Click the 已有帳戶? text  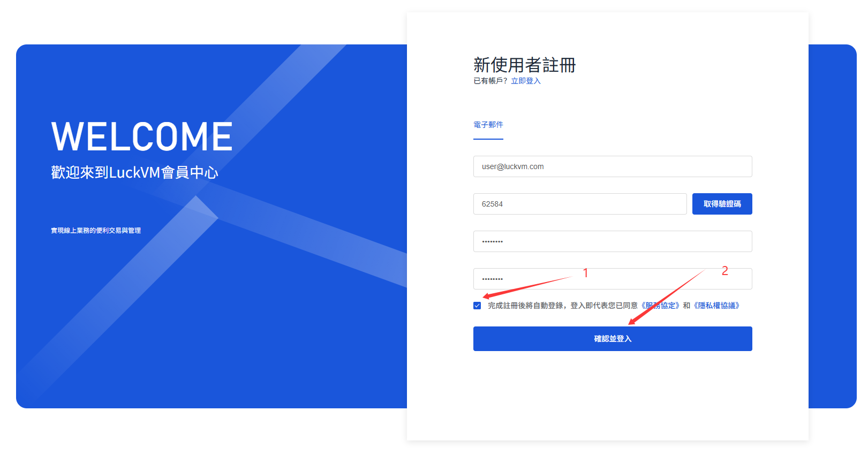click(490, 81)
